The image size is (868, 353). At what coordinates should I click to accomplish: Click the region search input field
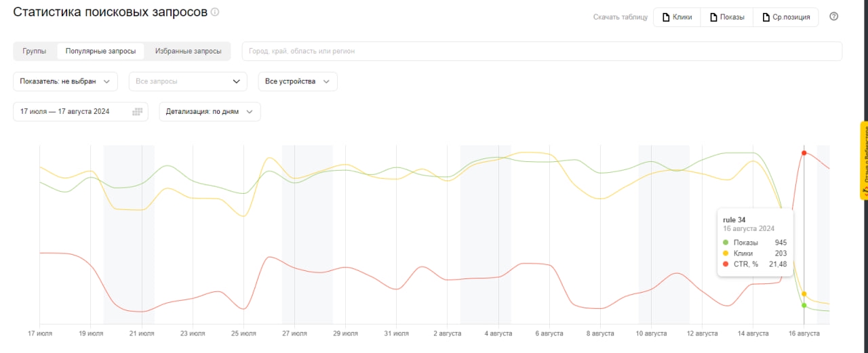point(541,51)
